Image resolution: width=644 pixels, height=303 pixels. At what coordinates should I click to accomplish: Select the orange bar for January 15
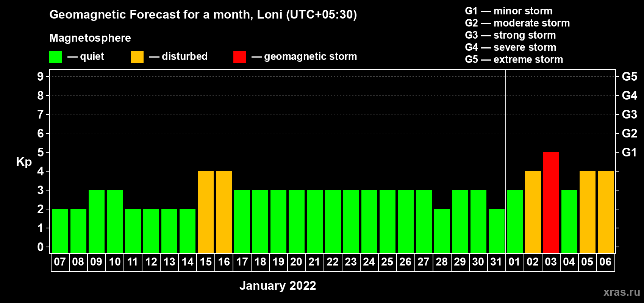point(206,212)
